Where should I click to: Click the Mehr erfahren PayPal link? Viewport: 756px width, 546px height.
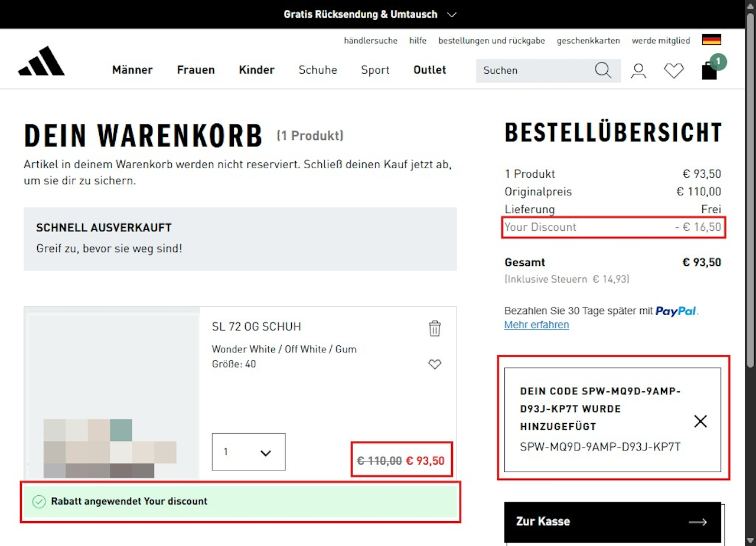coord(537,325)
